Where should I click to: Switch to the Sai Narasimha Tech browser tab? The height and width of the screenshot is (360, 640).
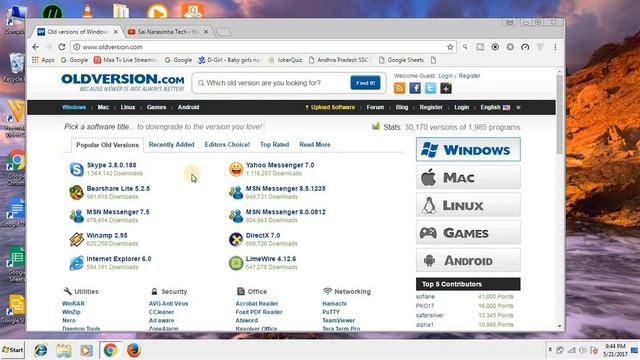[168, 31]
